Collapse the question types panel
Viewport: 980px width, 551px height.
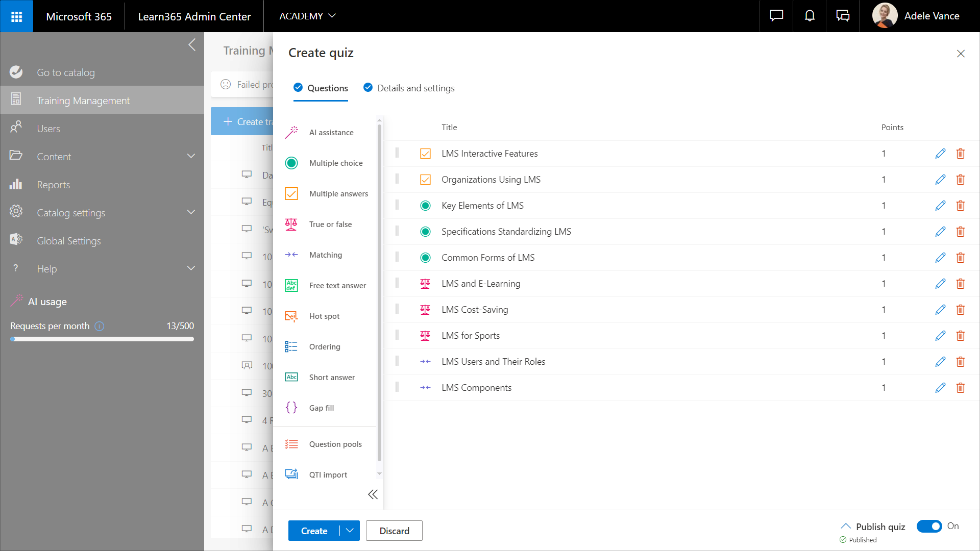click(x=373, y=494)
